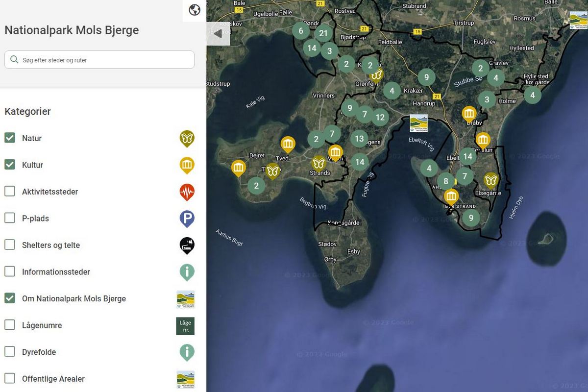Image resolution: width=588 pixels, height=392 pixels.
Task: Select the culture pin at Boeslum
Action: [x=483, y=141]
